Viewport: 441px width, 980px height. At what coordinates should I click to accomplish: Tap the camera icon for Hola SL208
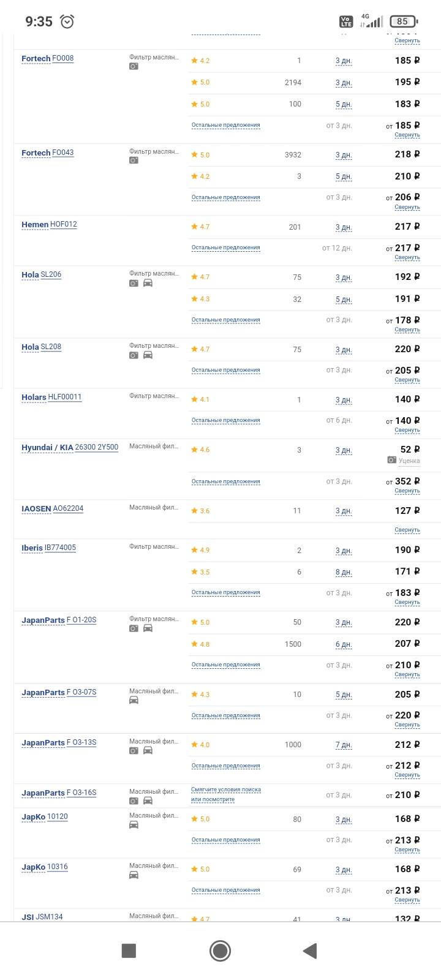134,355
